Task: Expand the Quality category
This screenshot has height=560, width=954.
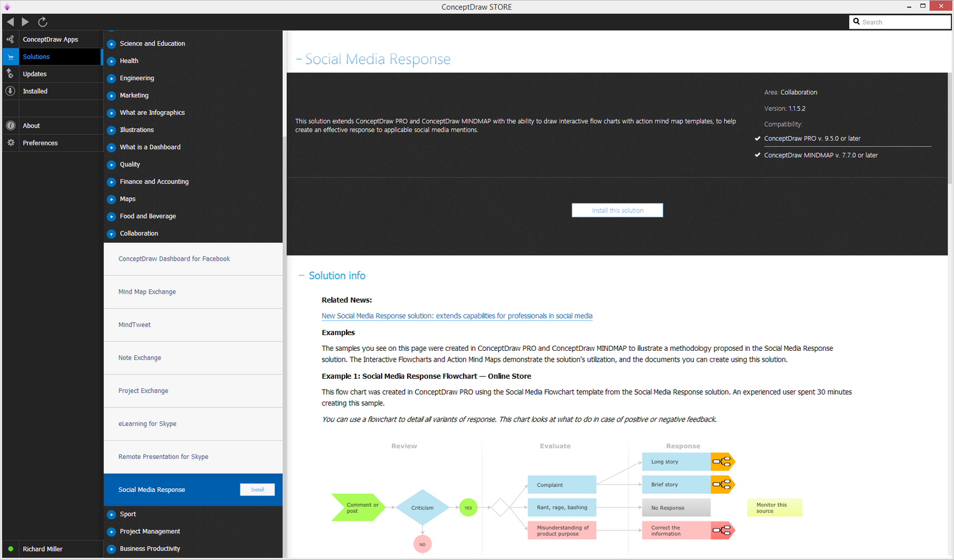Action: click(111, 165)
